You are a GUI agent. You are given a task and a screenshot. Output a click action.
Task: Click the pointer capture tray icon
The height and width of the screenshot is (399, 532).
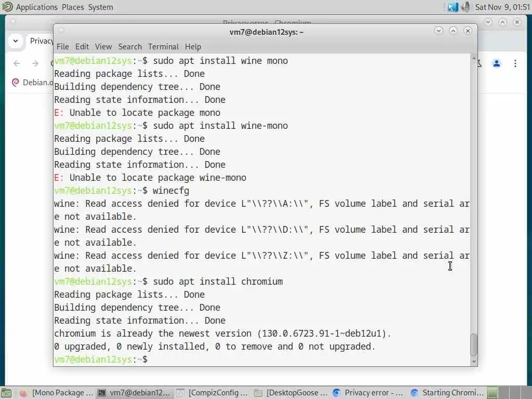[x=453, y=7]
